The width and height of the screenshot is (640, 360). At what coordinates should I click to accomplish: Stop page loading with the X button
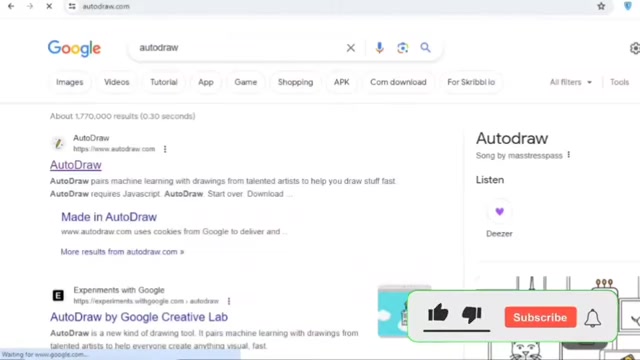49,6
